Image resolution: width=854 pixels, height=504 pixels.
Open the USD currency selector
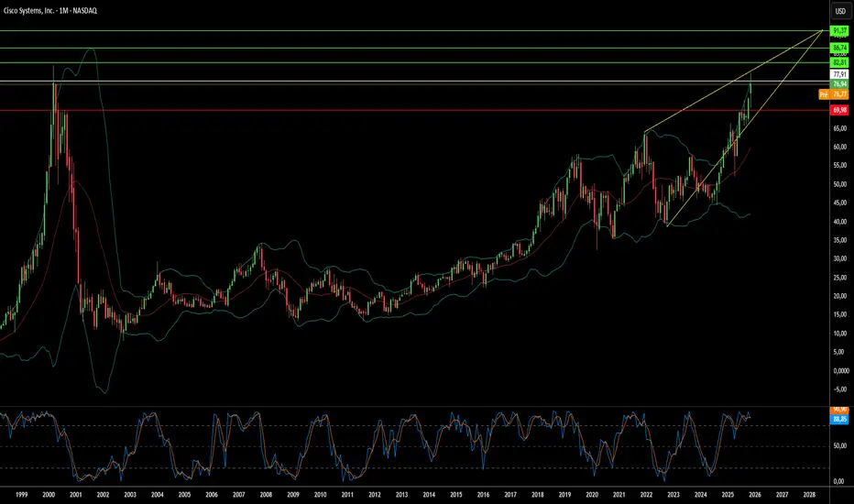[x=840, y=11]
